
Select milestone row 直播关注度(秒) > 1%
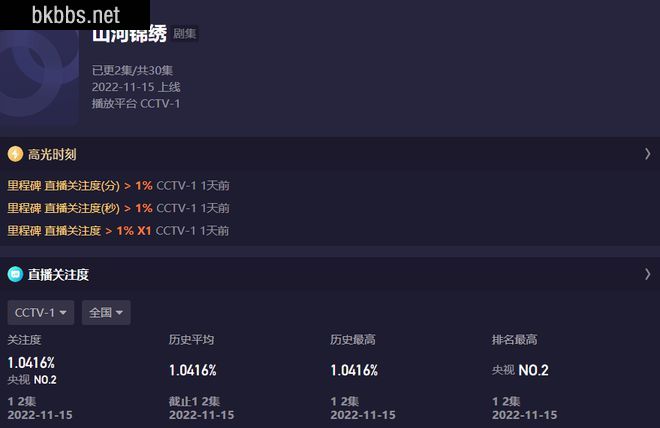[x=118, y=208]
